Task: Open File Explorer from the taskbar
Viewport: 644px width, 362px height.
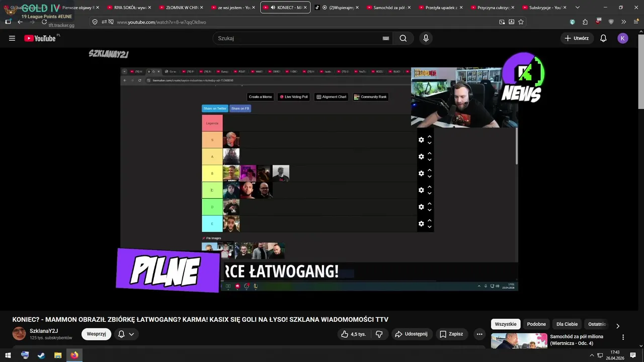Action: tap(58, 355)
